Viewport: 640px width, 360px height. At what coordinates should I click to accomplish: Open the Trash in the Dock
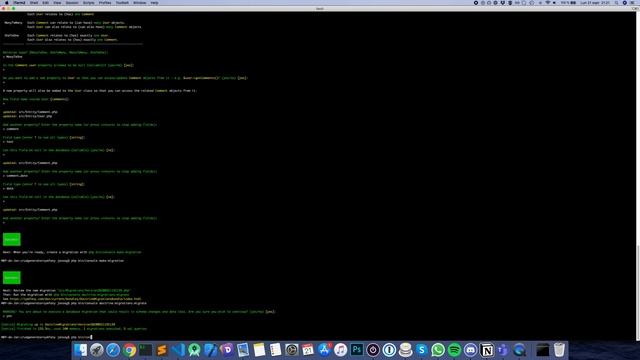tap(559, 350)
